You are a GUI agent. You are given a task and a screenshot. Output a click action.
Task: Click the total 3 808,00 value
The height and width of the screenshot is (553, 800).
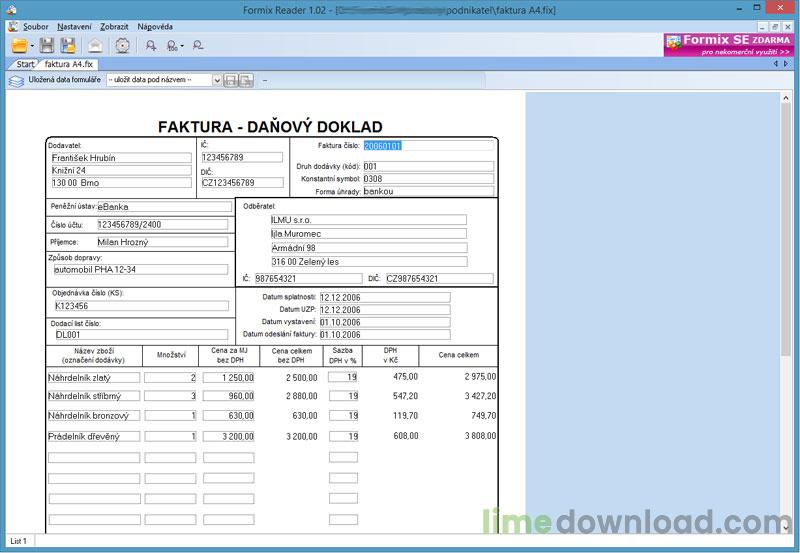(480, 436)
